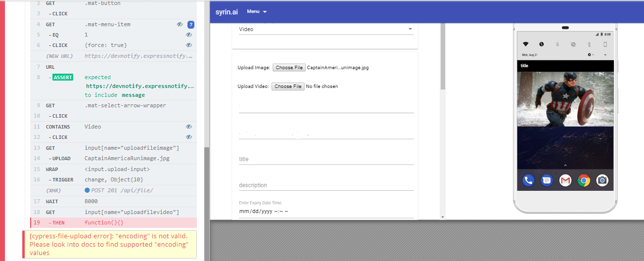Select the WAIT 8000 command
The width and height of the screenshot is (644, 261).
tap(113, 201)
